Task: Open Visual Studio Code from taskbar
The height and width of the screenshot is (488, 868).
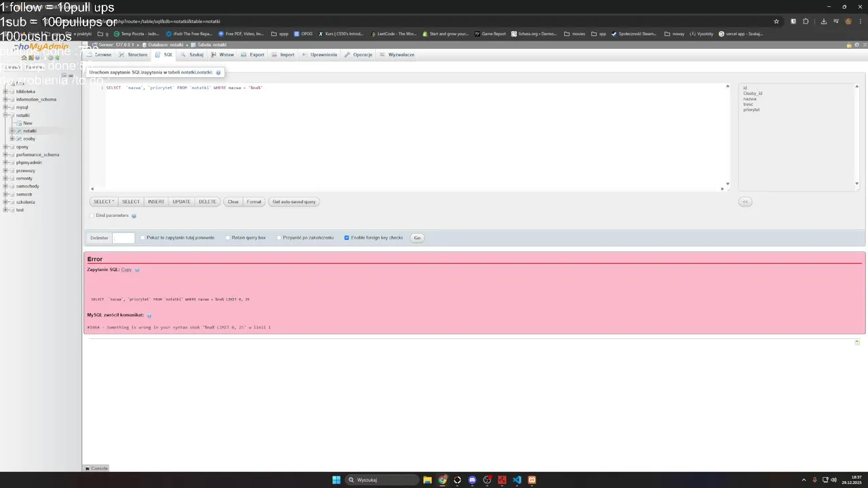Action: (x=517, y=480)
